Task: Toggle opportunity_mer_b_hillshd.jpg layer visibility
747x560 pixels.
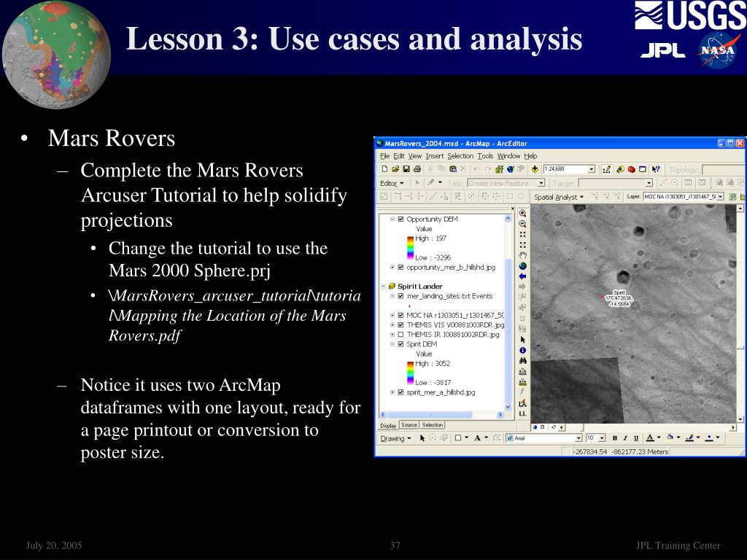Action: [400, 267]
